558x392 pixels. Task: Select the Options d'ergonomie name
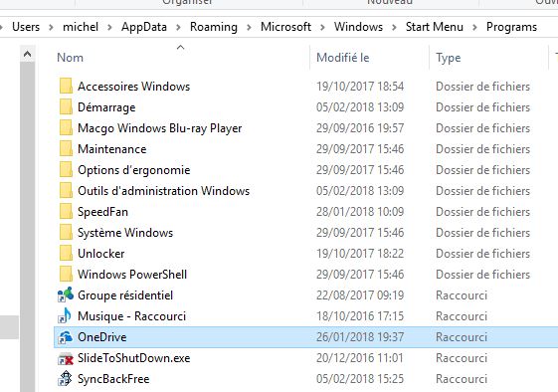pyautogui.click(x=134, y=170)
